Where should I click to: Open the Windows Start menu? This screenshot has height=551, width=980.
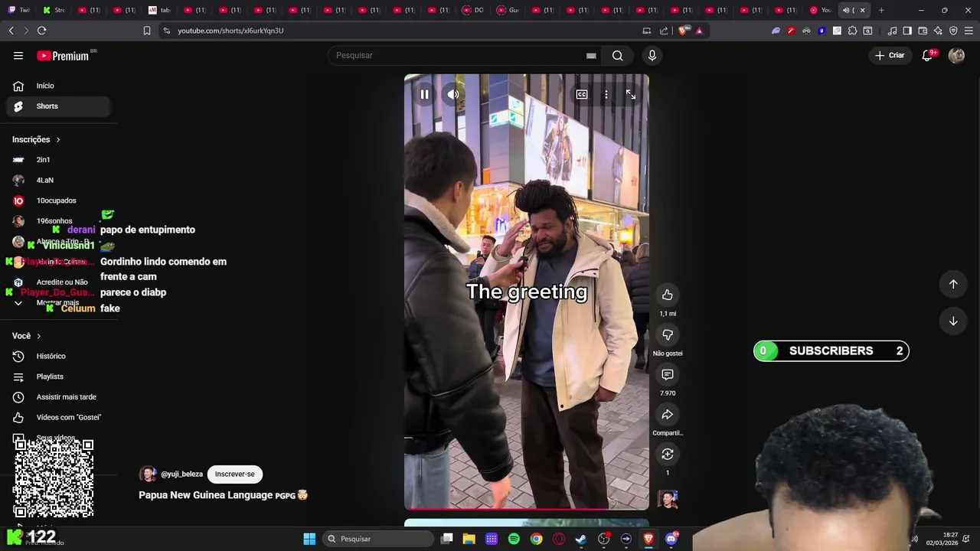(309, 539)
